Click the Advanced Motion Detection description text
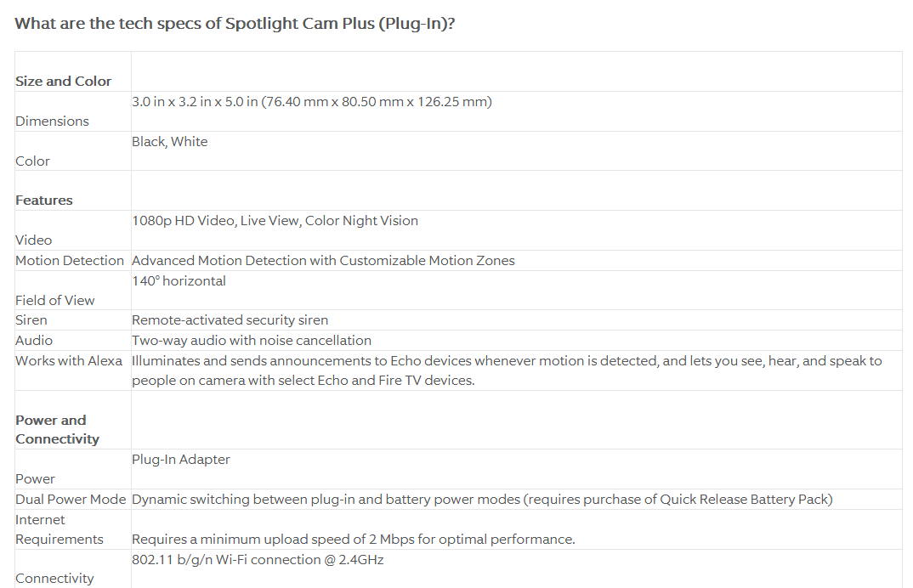 pos(323,261)
